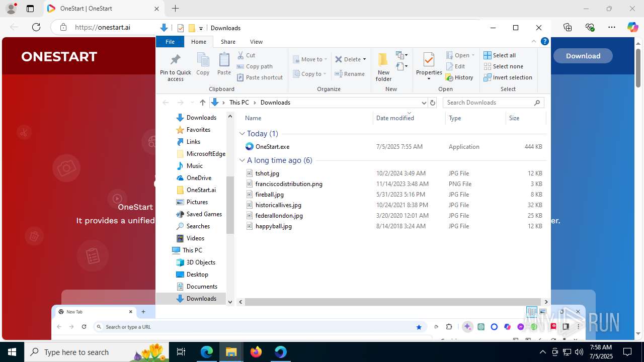644x362 pixels.
Task: Open Edge Collections icon
Action: pos(568,28)
